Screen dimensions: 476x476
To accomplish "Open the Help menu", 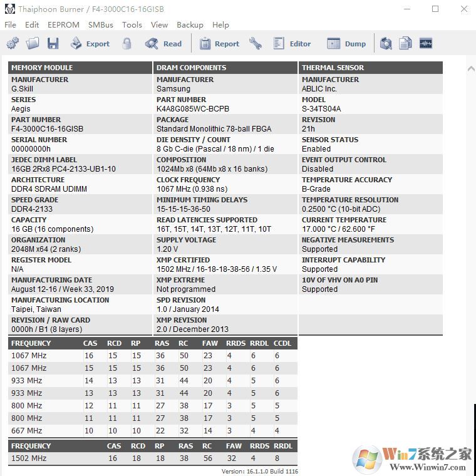I will (220, 25).
